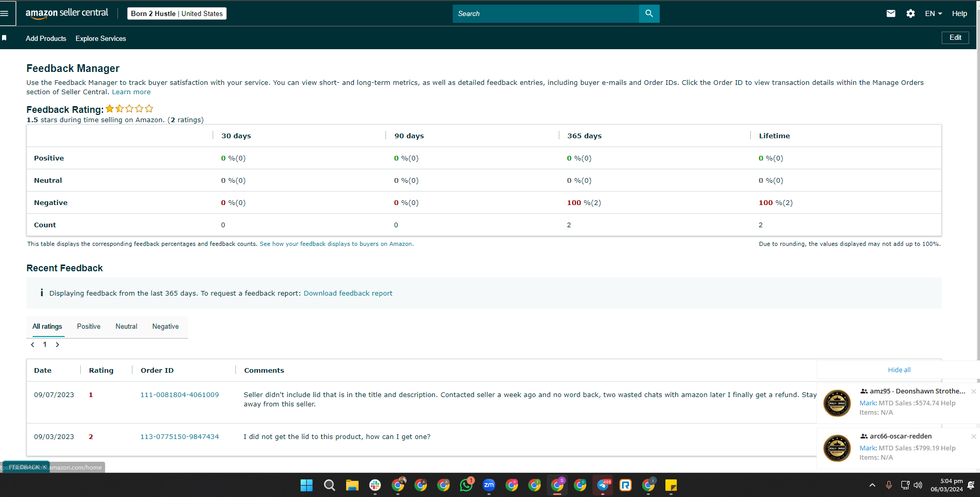
Task: Open the Explore Services menu item
Action: point(101,38)
